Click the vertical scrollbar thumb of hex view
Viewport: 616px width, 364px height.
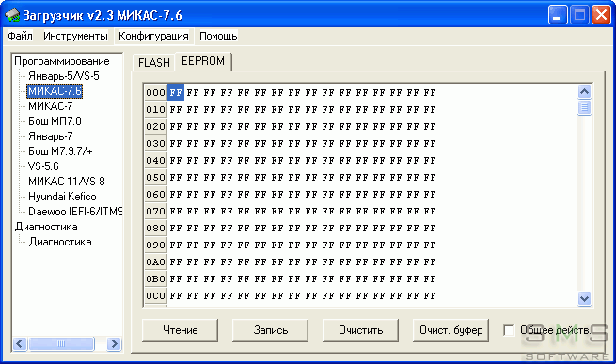(x=584, y=107)
